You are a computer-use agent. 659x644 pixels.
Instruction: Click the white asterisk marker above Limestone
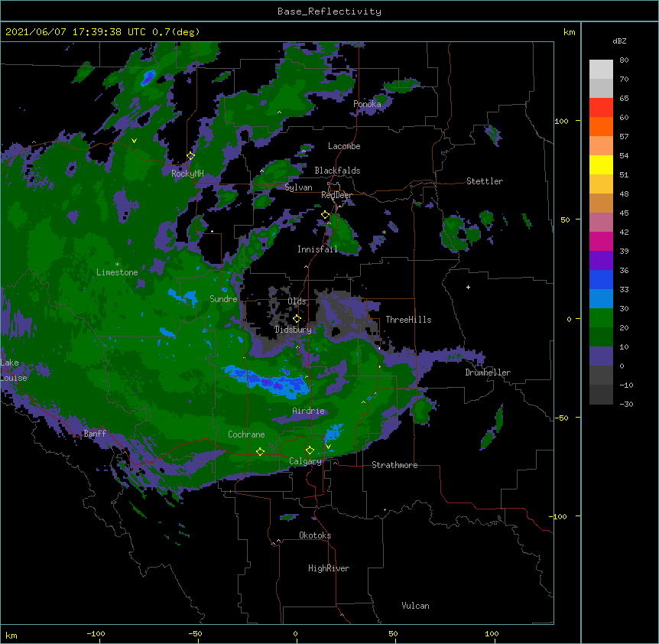[117, 265]
